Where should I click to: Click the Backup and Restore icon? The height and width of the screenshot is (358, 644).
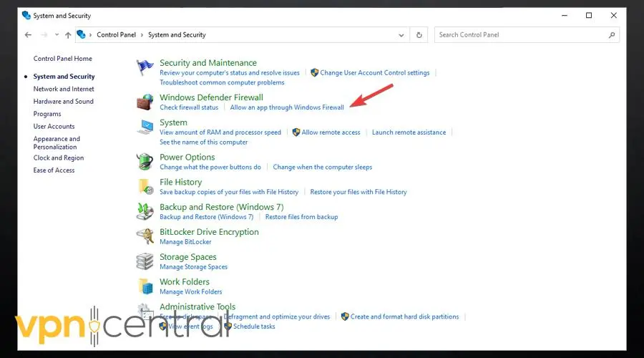[x=145, y=211]
